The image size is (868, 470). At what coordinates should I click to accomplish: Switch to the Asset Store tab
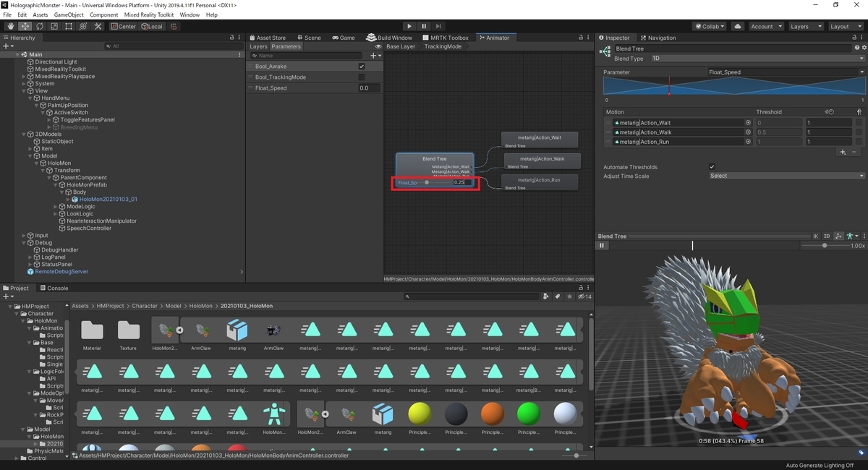[x=268, y=38]
